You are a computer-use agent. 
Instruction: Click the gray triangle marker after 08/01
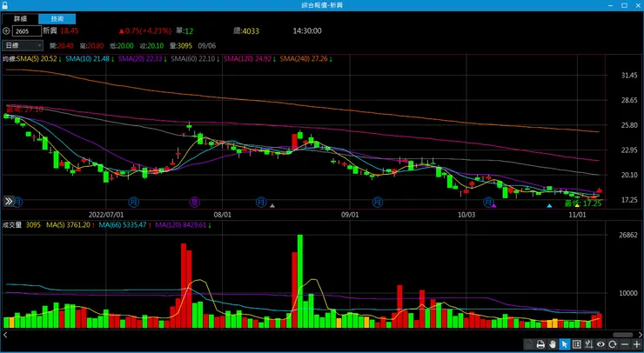click(x=272, y=205)
